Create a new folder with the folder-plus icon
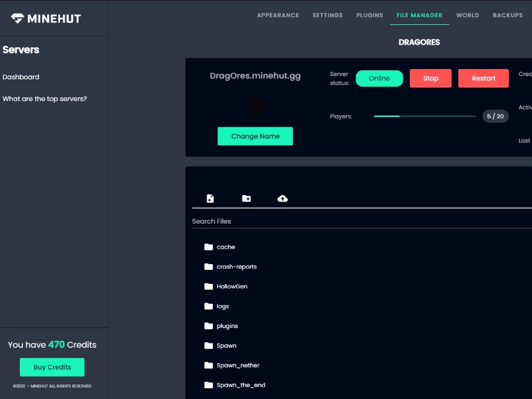 point(246,198)
